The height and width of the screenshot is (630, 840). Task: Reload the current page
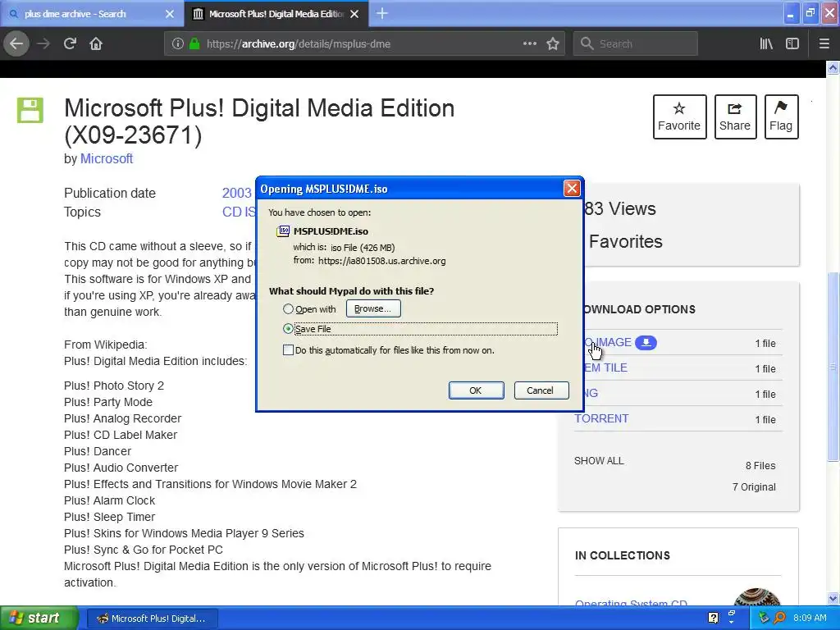point(71,43)
